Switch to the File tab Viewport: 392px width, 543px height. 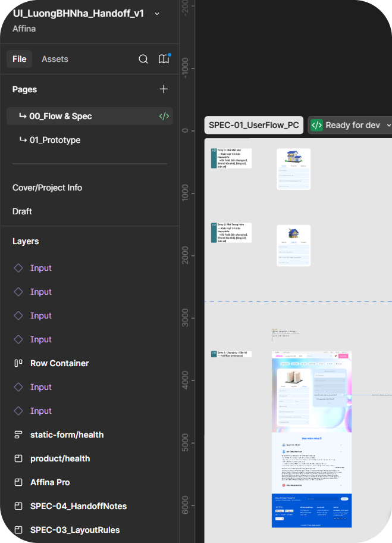point(20,59)
